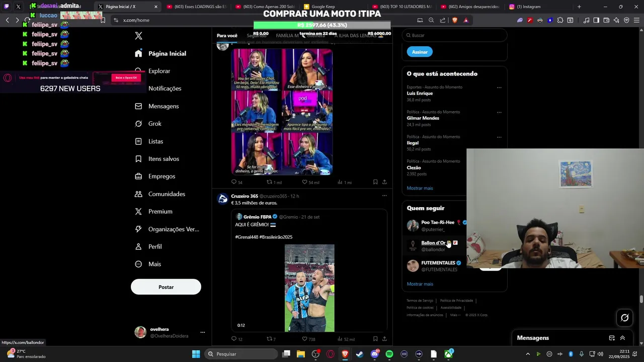Switch to the Seguindo tab
Image resolution: width=644 pixels, height=362 pixels.
pos(257,36)
